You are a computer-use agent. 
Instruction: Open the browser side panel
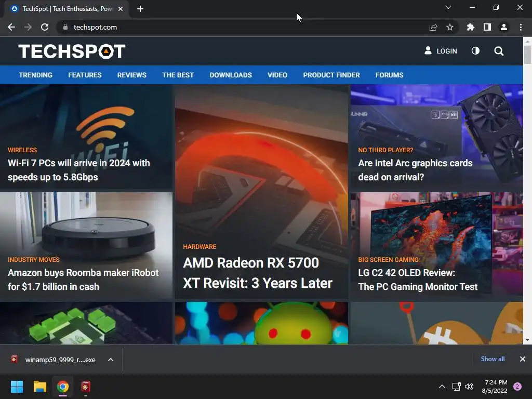click(487, 27)
